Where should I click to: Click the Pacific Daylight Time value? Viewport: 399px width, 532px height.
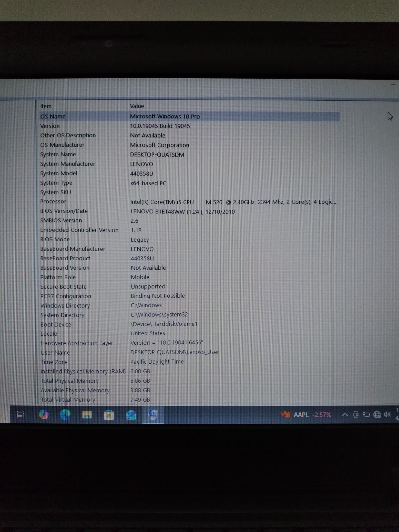pos(157,361)
